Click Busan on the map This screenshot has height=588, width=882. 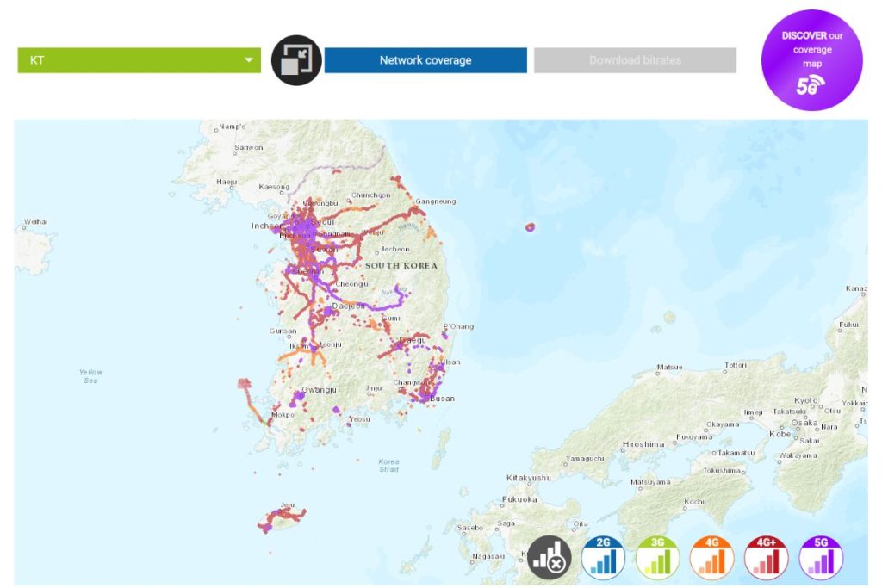[x=441, y=399]
